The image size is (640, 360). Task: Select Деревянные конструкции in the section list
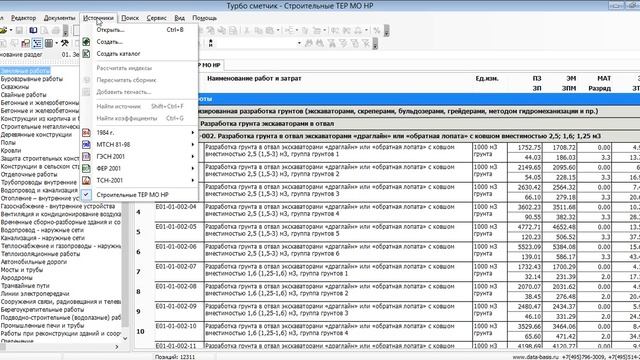[x=36, y=134]
